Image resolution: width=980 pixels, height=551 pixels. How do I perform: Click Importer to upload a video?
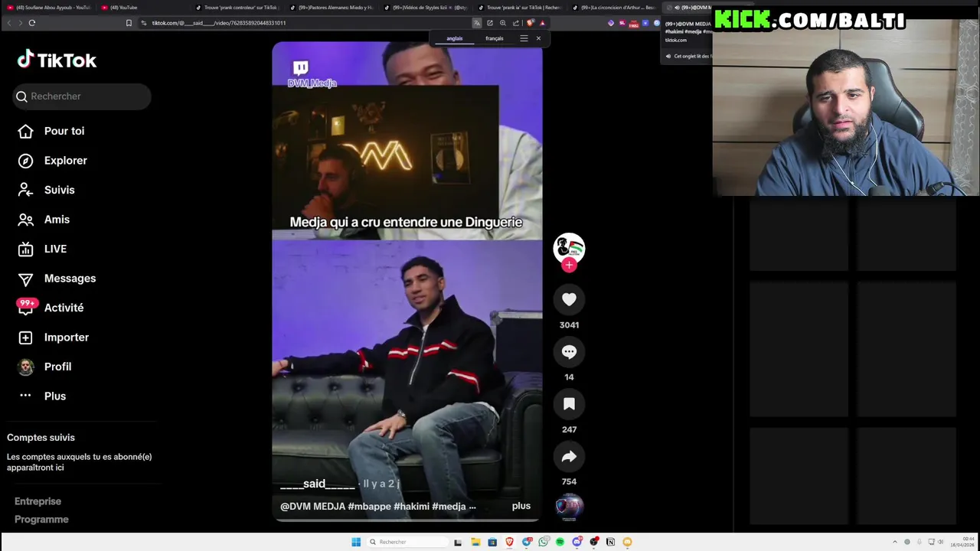[x=67, y=337]
